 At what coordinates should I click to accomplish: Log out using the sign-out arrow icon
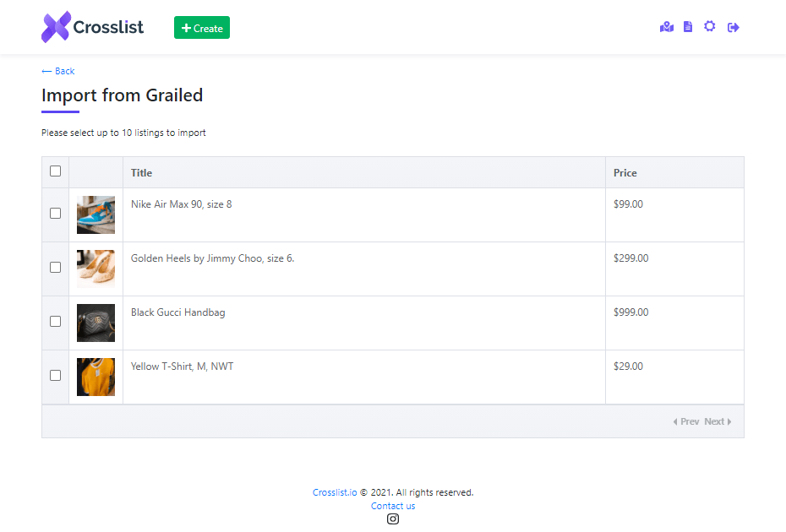coord(733,27)
